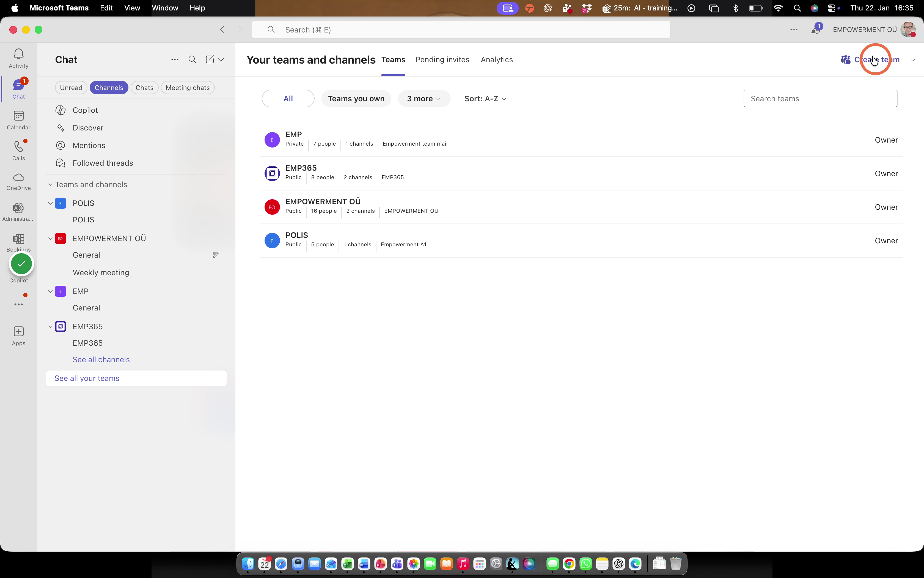Open the Apps store icon
Screen dimensions: 924x578
coord(18,336)
